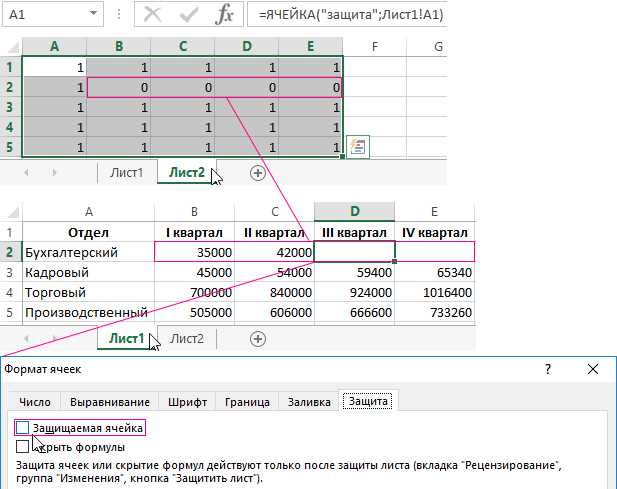This screenshot has width=617, height=489.
Task: Select the Заливка tab
Action: 309,402
